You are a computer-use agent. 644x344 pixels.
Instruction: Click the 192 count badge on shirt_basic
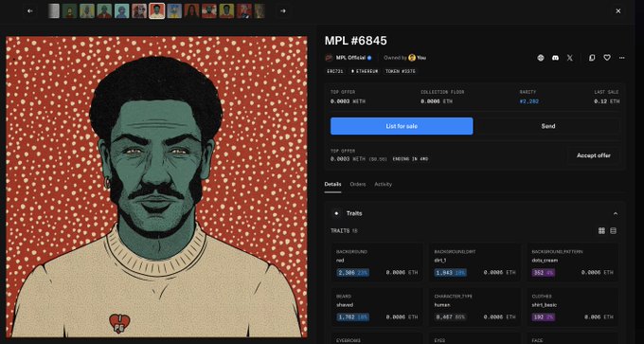543,317
